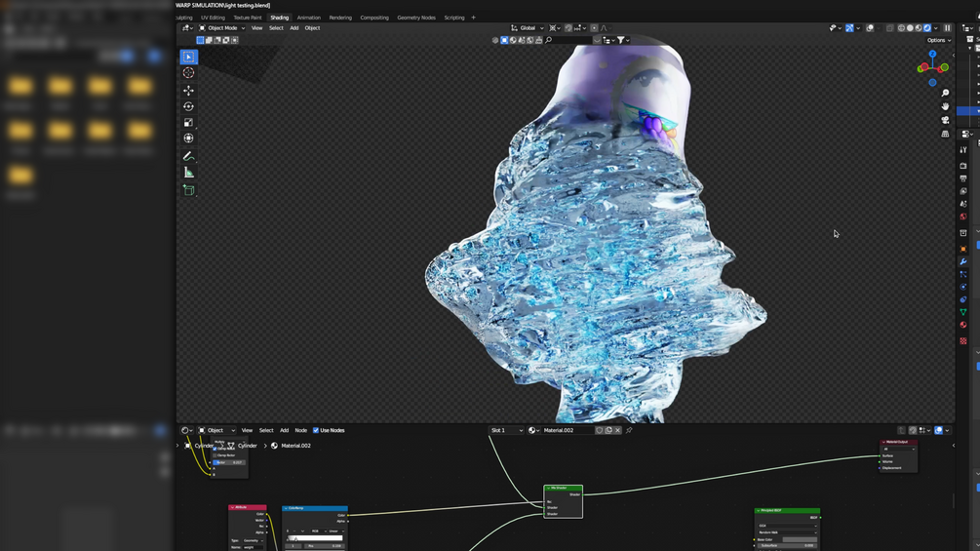The width and height of the screenshot is (980, 551).
Task: Add a new workspace with plus icon
Action: coord(473,18)
